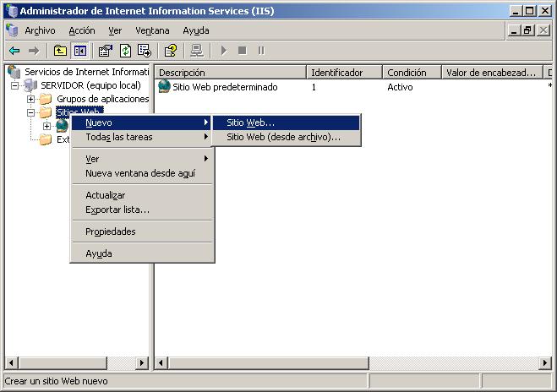Image resolution: width=557 pixels, height=392 pixels.
Task: Select Servicios de Internet Information root label
Action: (87, 72)
